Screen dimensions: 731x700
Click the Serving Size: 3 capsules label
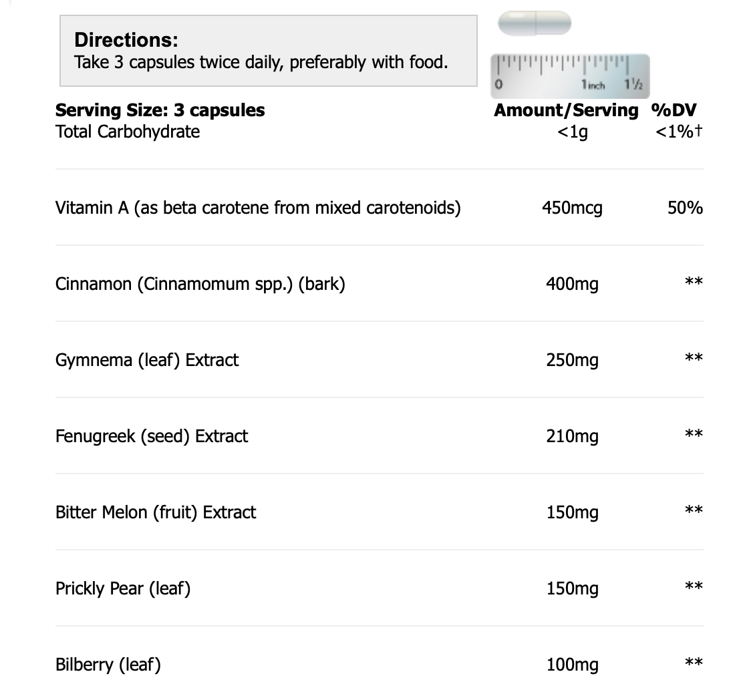tap(160, 110)
